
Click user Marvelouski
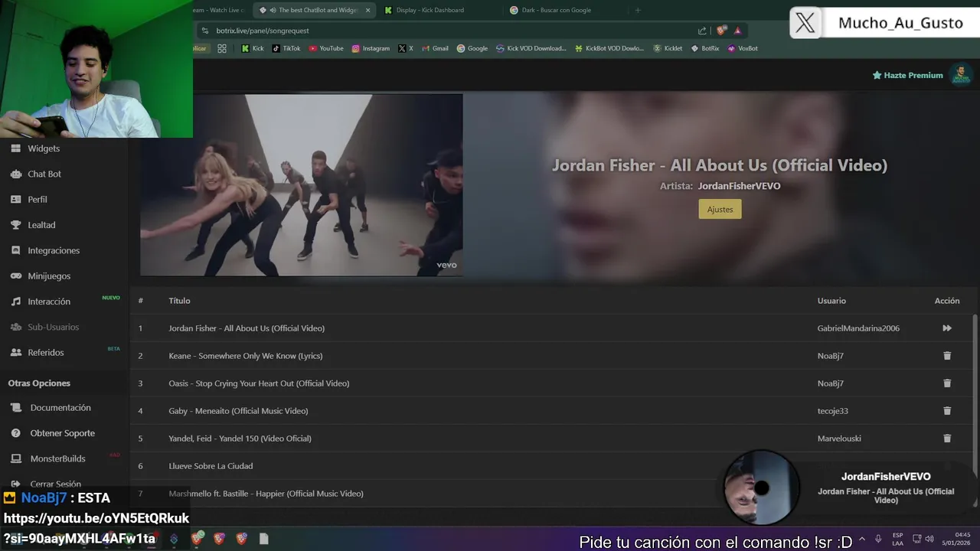pyautogui.click(x=839, y=439)
